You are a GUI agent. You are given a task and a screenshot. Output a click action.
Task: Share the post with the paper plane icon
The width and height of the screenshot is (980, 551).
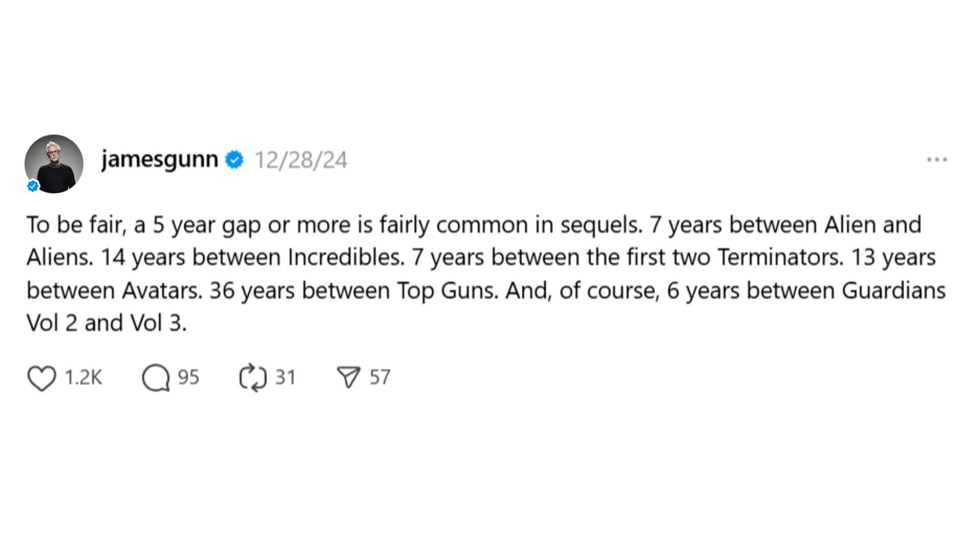tap(349, 378)
